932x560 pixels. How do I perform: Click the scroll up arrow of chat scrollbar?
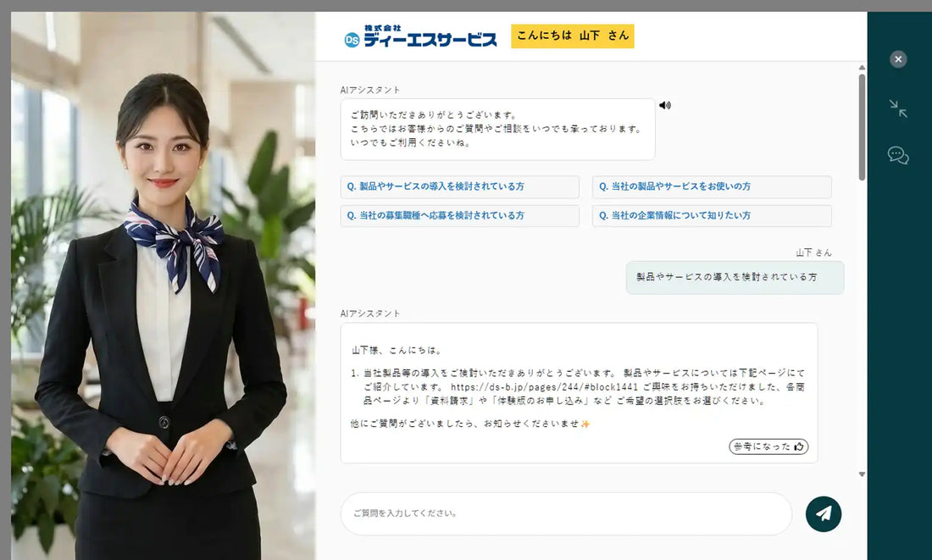tap(862, 68)
